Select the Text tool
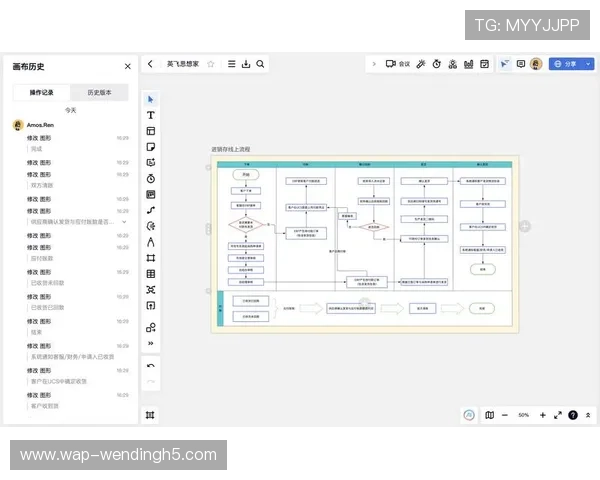600x480 pixels. (x=151, y=115)
